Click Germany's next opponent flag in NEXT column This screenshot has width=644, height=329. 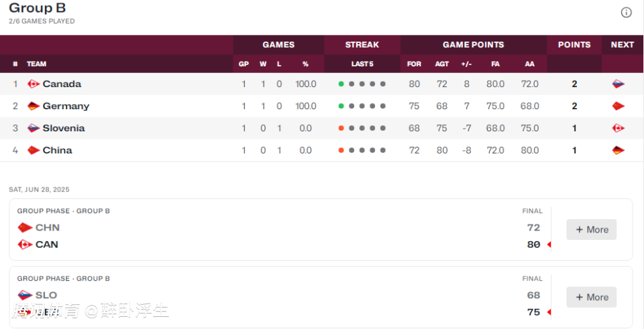click(x=618, y=107)
